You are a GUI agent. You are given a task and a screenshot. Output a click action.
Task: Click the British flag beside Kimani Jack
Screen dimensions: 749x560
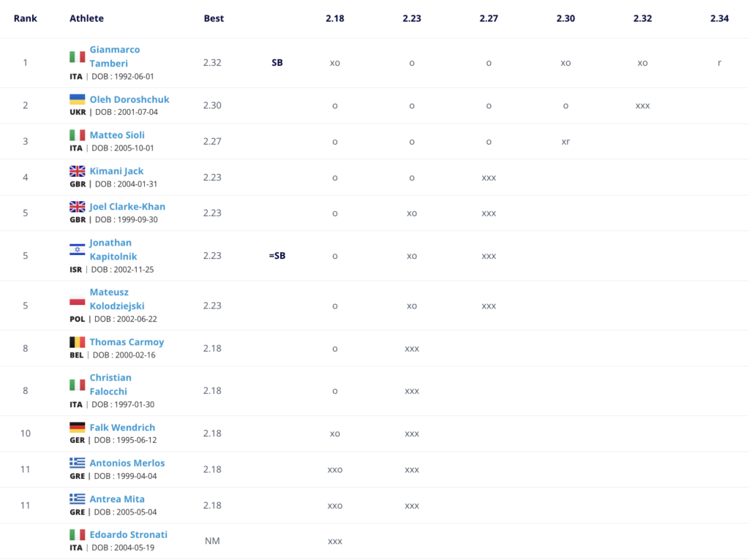(x=78, y=171)
